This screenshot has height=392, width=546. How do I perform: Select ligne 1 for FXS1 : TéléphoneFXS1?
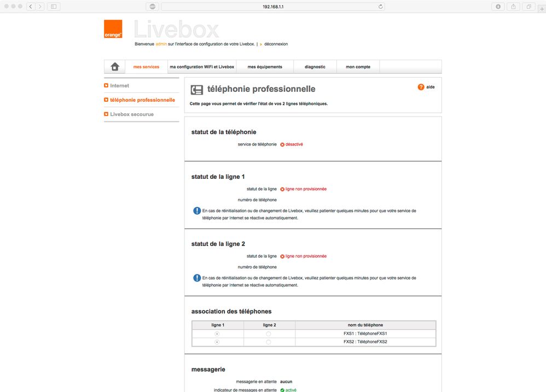click(x=217, y=334)
